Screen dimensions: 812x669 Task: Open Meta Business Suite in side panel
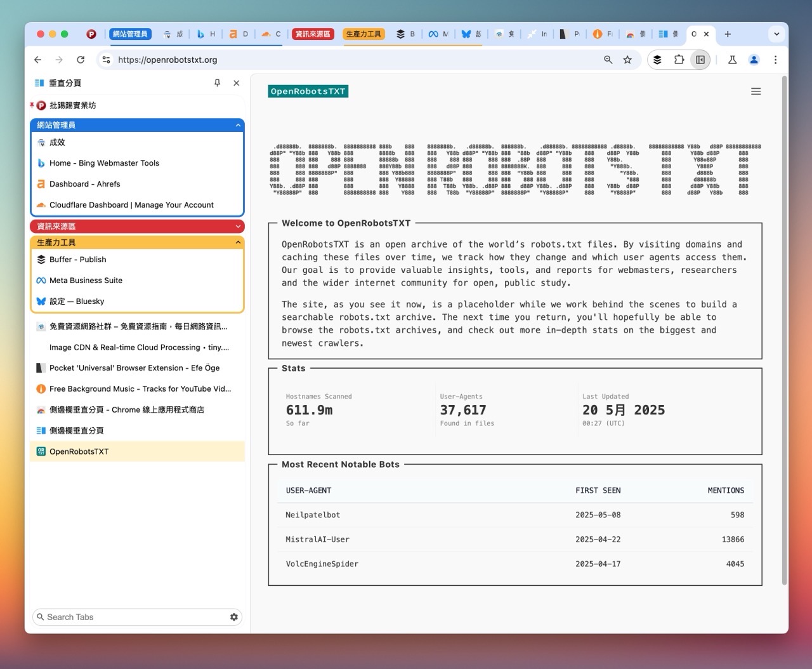pyautogui.click(x=137, y=281)
